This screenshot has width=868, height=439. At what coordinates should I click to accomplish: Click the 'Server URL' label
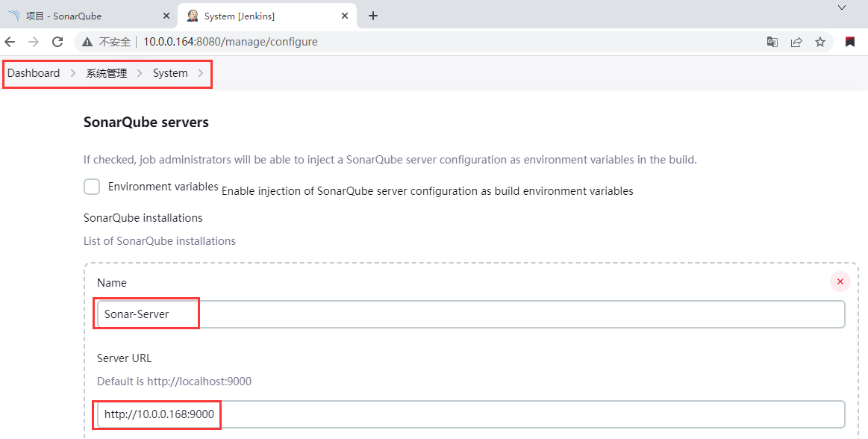[124, 358]
